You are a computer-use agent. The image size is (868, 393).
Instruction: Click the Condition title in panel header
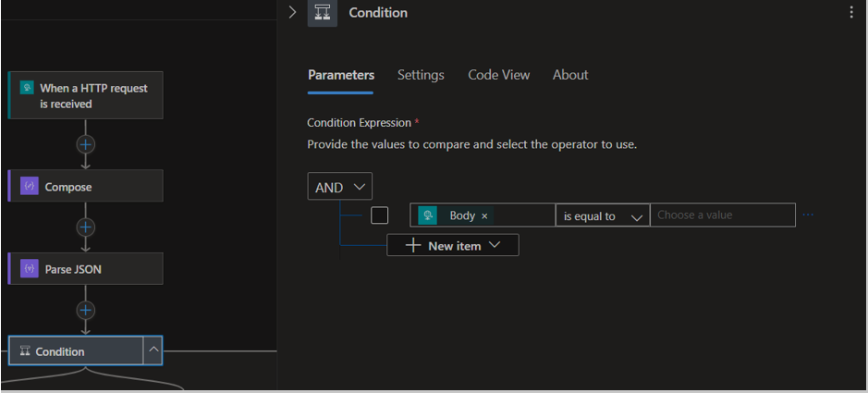point(378,13)
